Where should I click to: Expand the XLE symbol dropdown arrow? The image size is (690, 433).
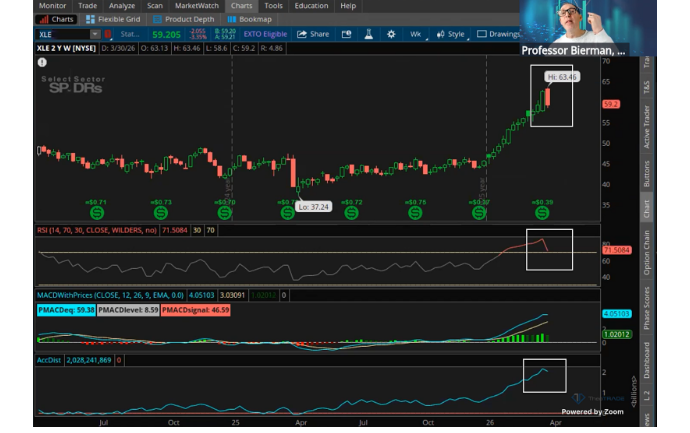tap(95, 34)
